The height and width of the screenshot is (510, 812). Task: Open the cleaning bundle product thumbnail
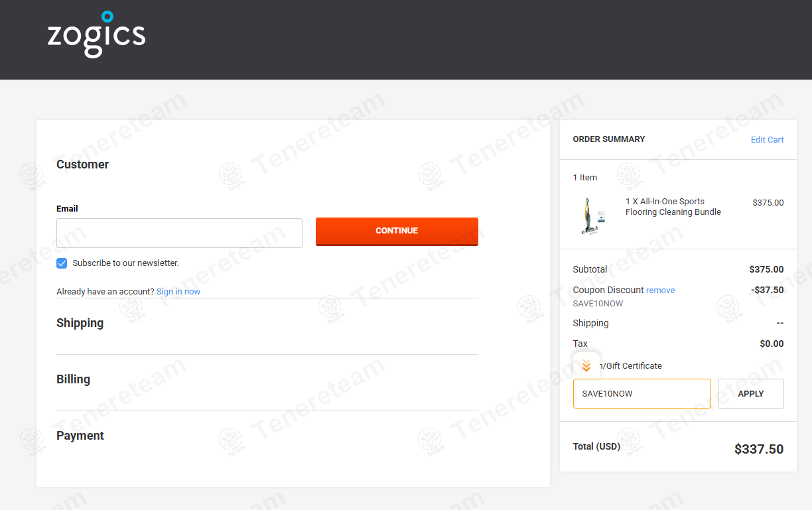(x=594, y=216)
